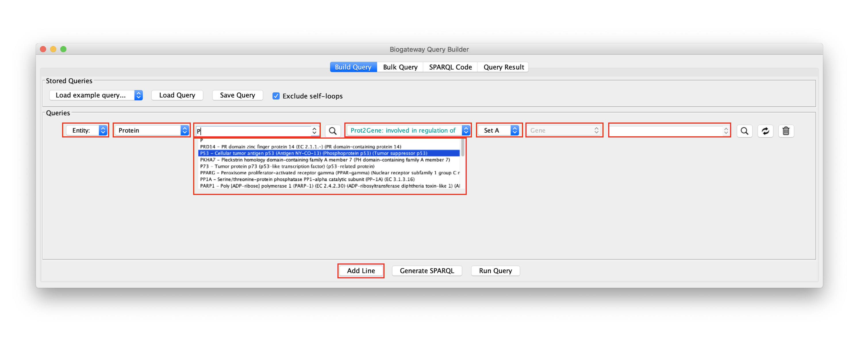Open the Load example query dropdown
This screenshot has width=868, height=352.
(96, 95)
